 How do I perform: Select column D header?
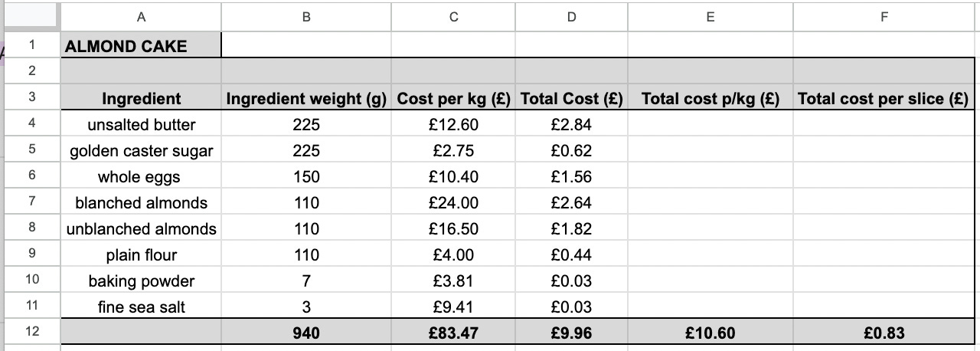click(x=571, y=16)
